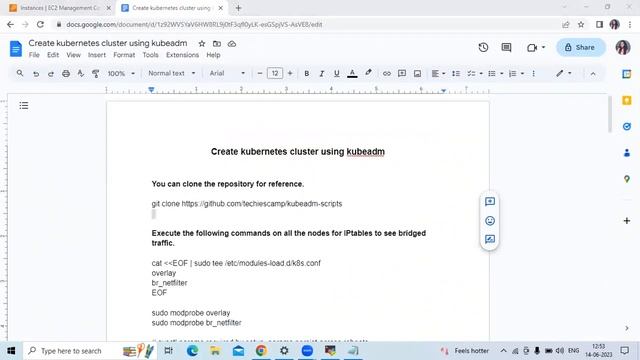This screenshot has width=640, height=360.
Task: Insert a numbered list
Action: tap(513, 73)
